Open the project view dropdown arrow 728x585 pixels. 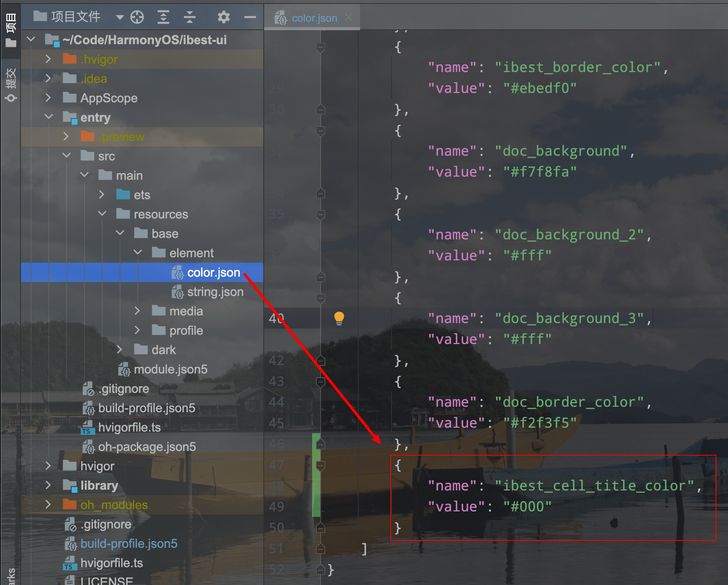[x=120, y=17]
